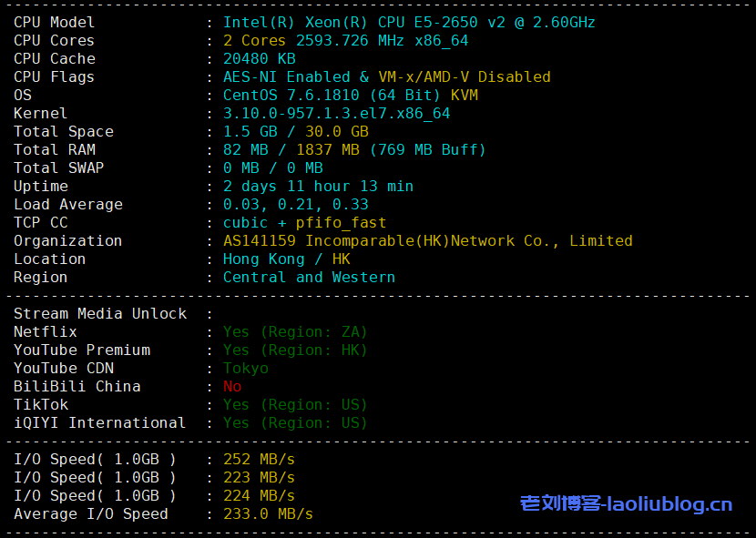
Task: Select the CPU Cores value text
Action: click(x=345, y=40)
